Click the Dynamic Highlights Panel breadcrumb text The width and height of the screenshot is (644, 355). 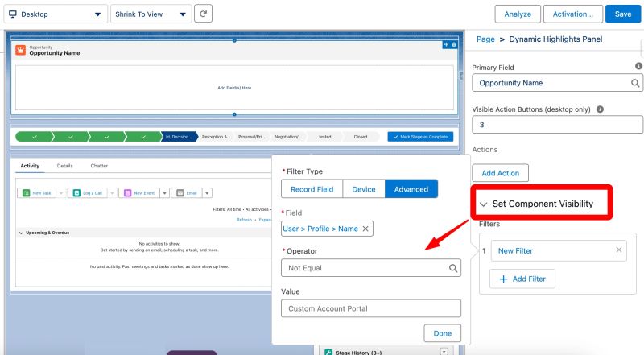click(x=555, y=39)
